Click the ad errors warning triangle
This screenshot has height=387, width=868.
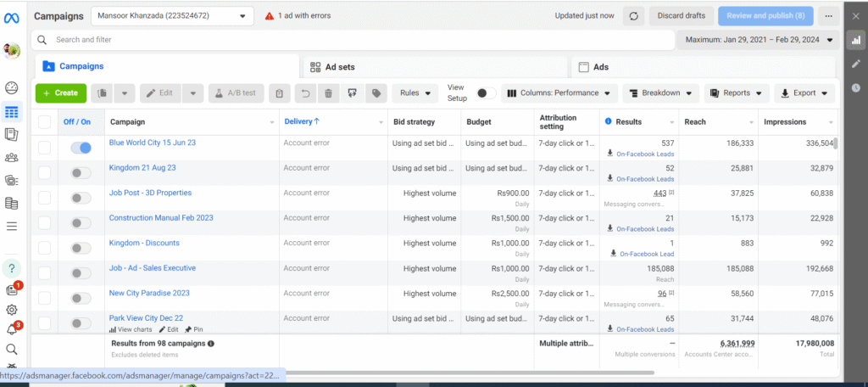[270, 16]
